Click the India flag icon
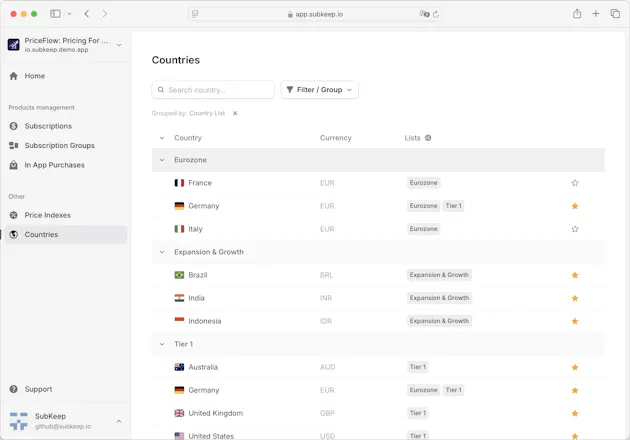This screenshot has height=440, width=630. tap(179, 298)
